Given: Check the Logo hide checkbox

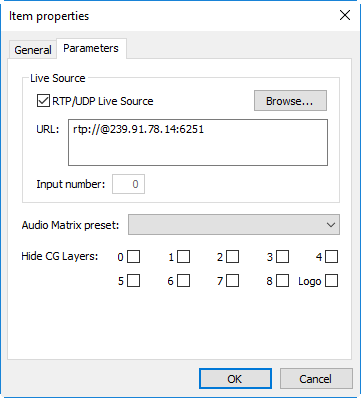Looking at the screenshot, I should click(x=332, y=281).
